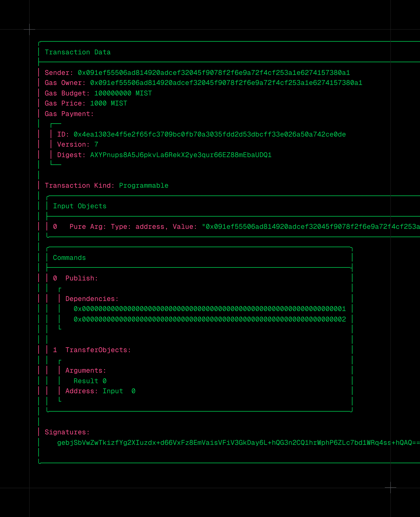Click dependency address ending in 2
The width and height of the screenshot is (420, 517).
[210, 319]
